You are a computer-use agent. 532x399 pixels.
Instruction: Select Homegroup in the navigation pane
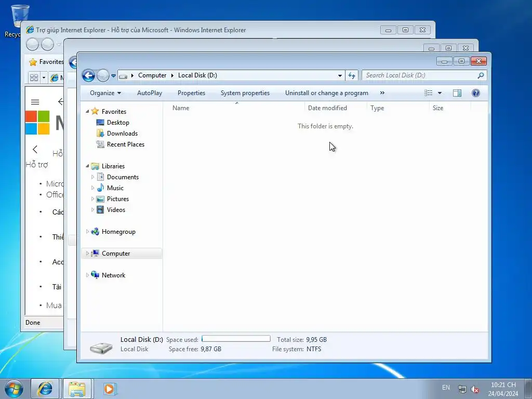(x=118, y=232)
